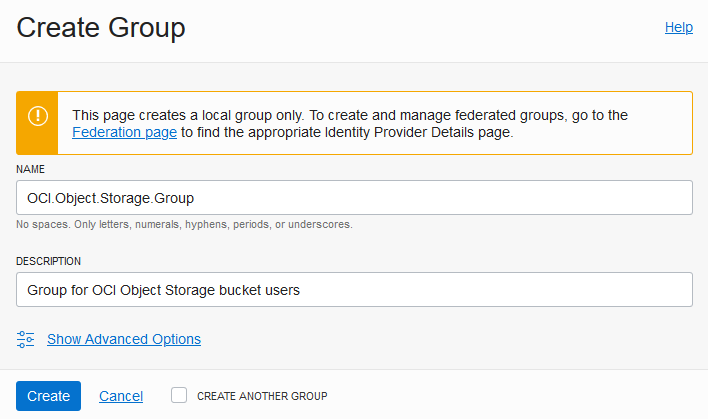Click the warning exclamation icon in banner
The height and width of the screenshot is (419, 708).
(37, 116)
